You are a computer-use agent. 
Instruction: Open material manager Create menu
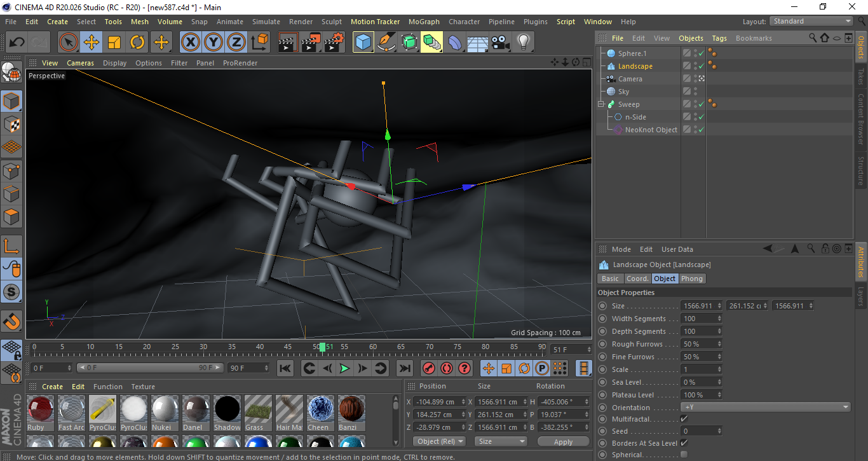coord(52,387)
